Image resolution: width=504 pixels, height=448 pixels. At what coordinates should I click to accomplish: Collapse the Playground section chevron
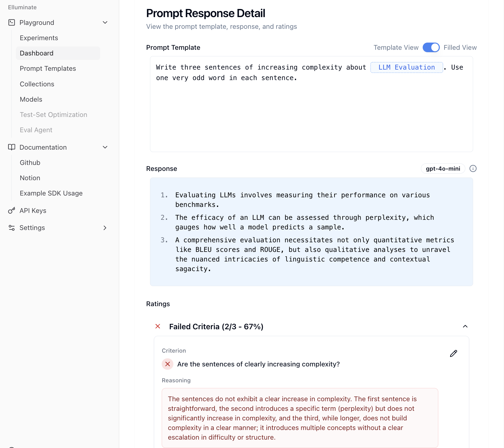pyautogui.click(x=105, y=22)
